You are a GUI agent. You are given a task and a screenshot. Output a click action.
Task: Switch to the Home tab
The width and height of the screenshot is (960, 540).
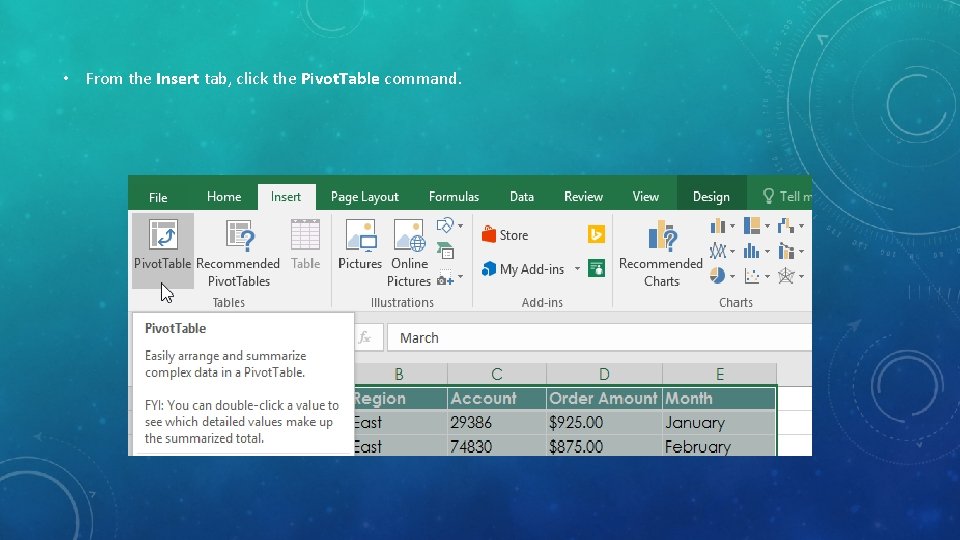coord(224,197)
